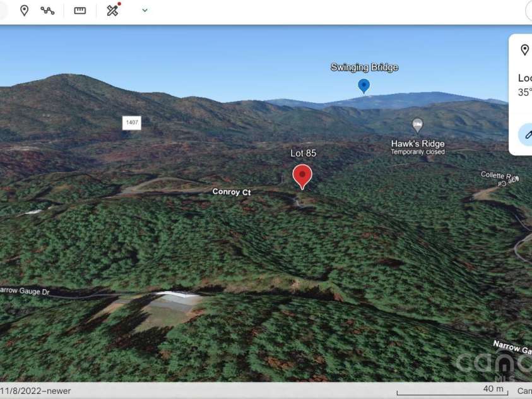The image size is (532, 399).
Task: Click the search field at top-left edge
Action: (x=3, y=11)
